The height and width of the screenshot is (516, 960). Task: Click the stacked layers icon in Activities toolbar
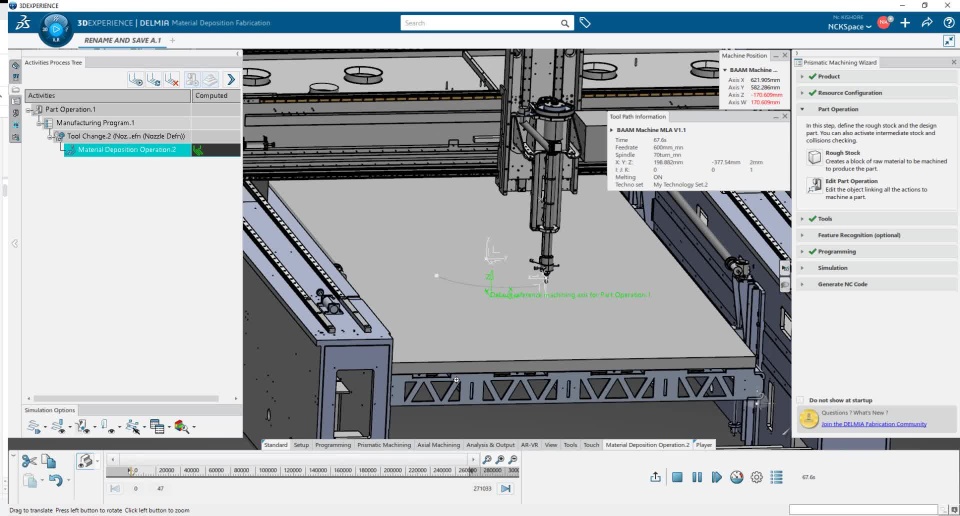coord(211,80)
